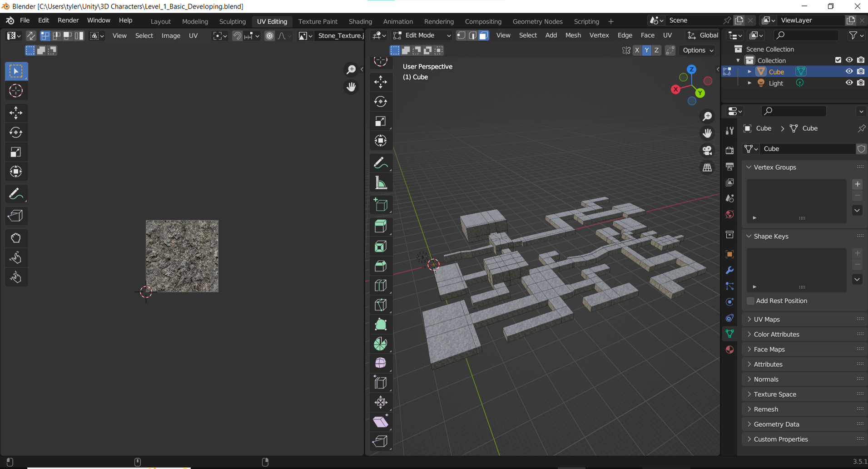This screenshot has width=868, height=469.
Task: Open Render Properties with the camera icon
Action: tap(730, 150)
